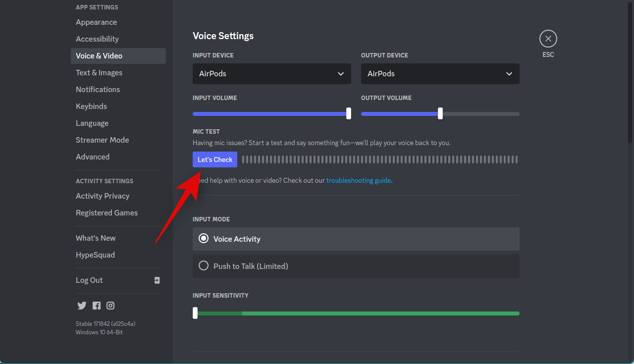The image size is (634, 364).
Task: Close settings with the ESC X icon
Action: coord(548,39)
